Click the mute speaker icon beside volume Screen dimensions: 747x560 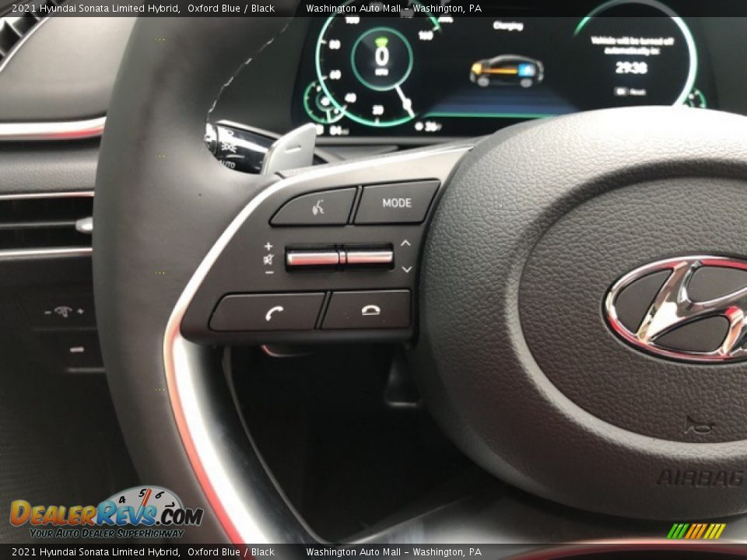click(x=268, y=260)
